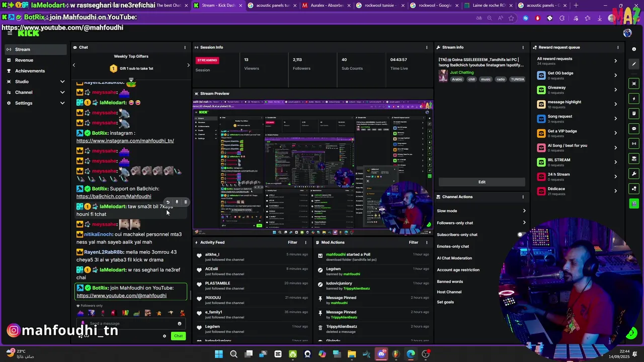644x362 pixels.
Task: Click the broadcast signal icon in right toolbar
Action: tap(634, 144)
